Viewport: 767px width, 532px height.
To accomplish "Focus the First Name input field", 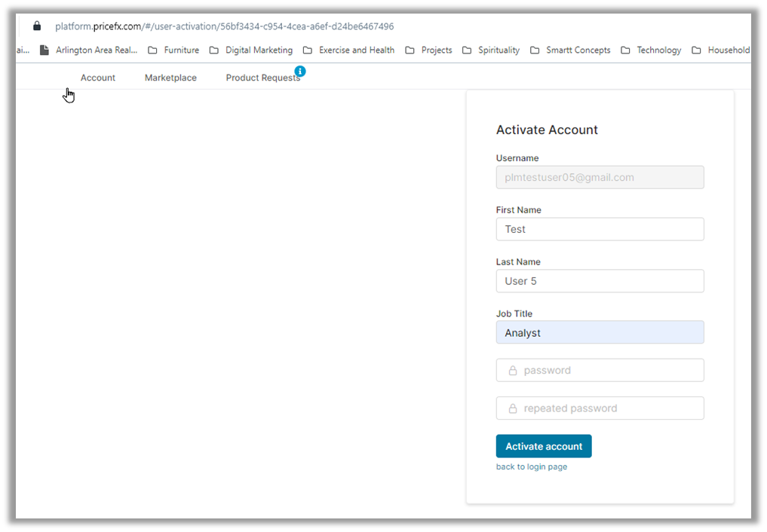I will 600,229.
